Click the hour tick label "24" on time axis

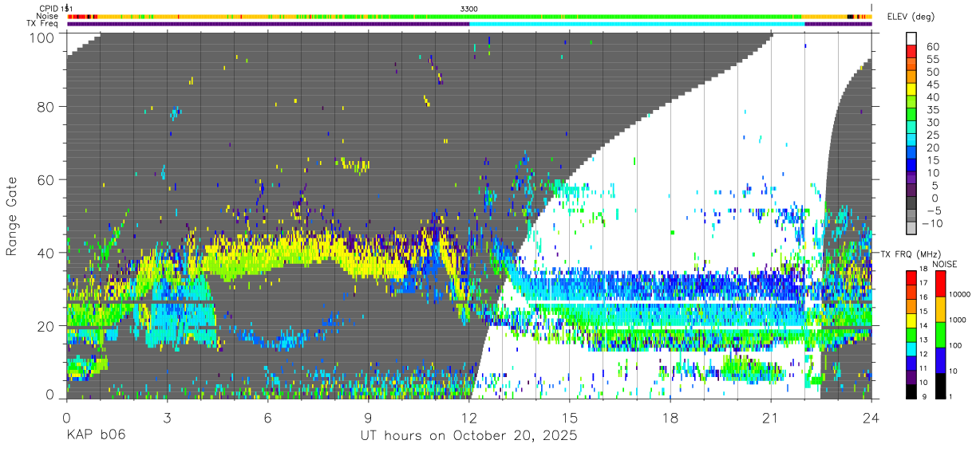[x=871, y=417]
